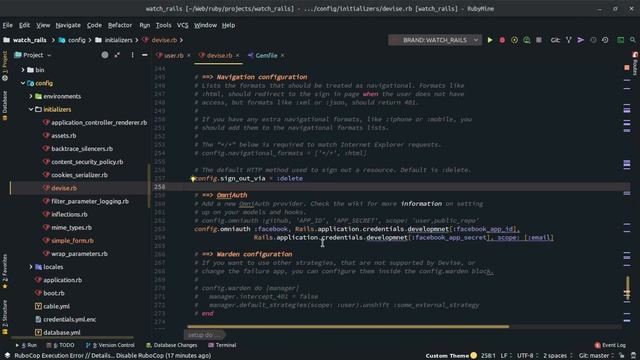Click the profiler run icon beside coverage
Image resolution: width=640 pixels, height=360 pixels.
(x=527, y=40)
